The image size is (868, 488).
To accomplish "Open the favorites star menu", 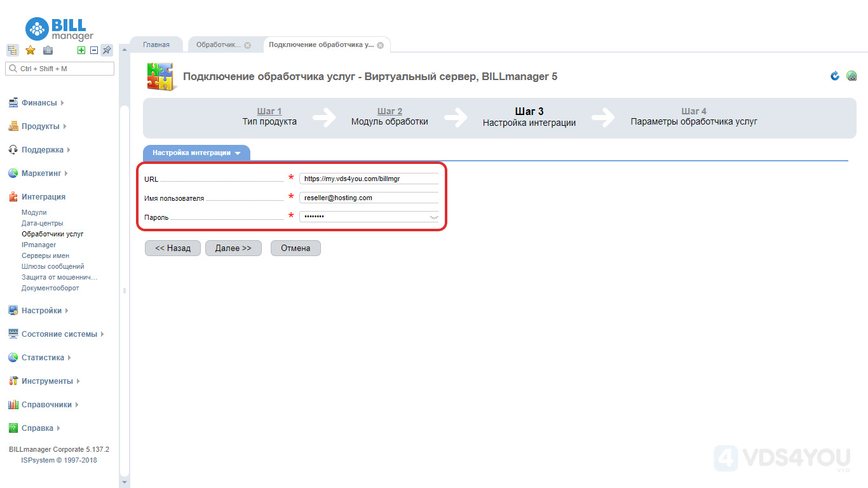I will 30,50.
